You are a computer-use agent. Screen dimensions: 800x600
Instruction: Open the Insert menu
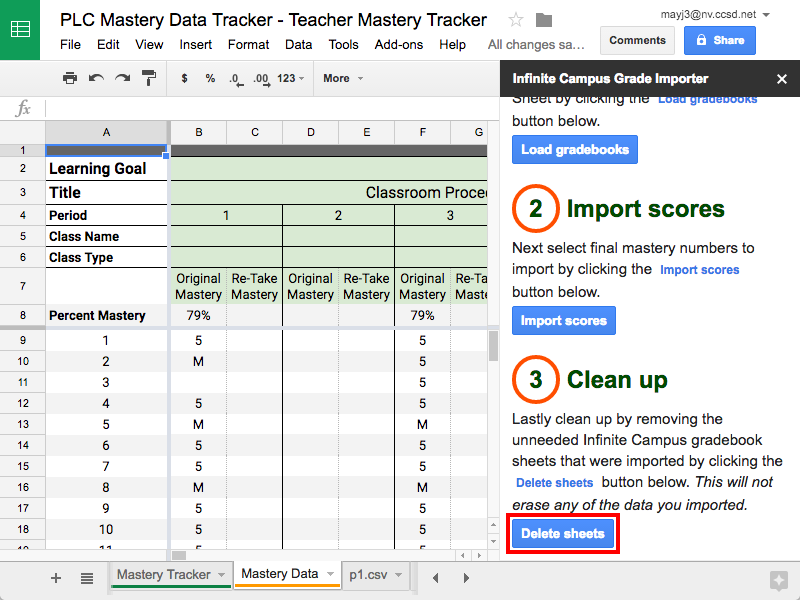pos(195,45)
